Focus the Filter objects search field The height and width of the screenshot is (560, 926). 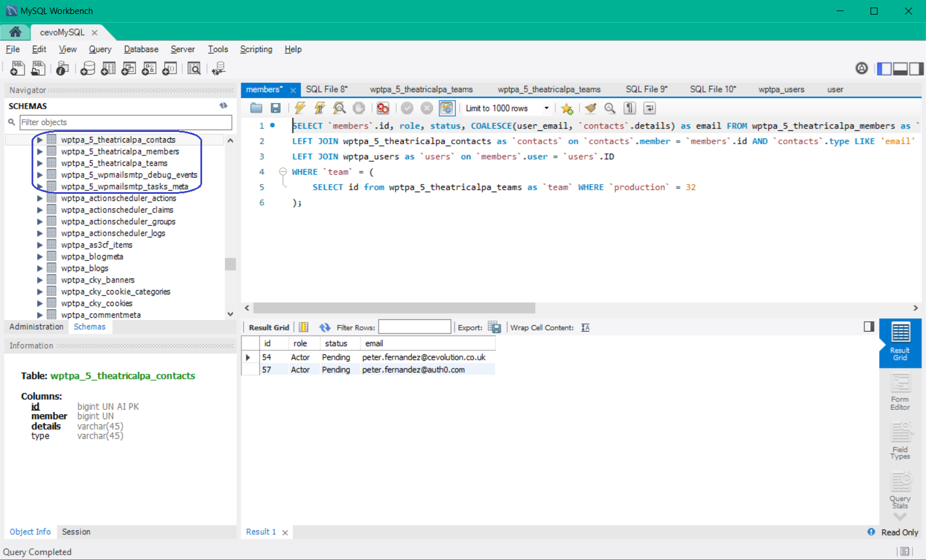point(126,122)
